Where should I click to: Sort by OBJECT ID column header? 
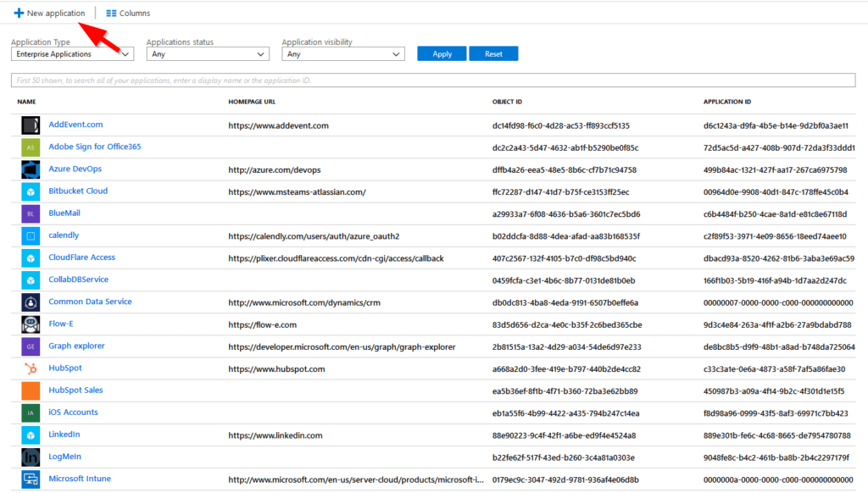coord(507,102)
